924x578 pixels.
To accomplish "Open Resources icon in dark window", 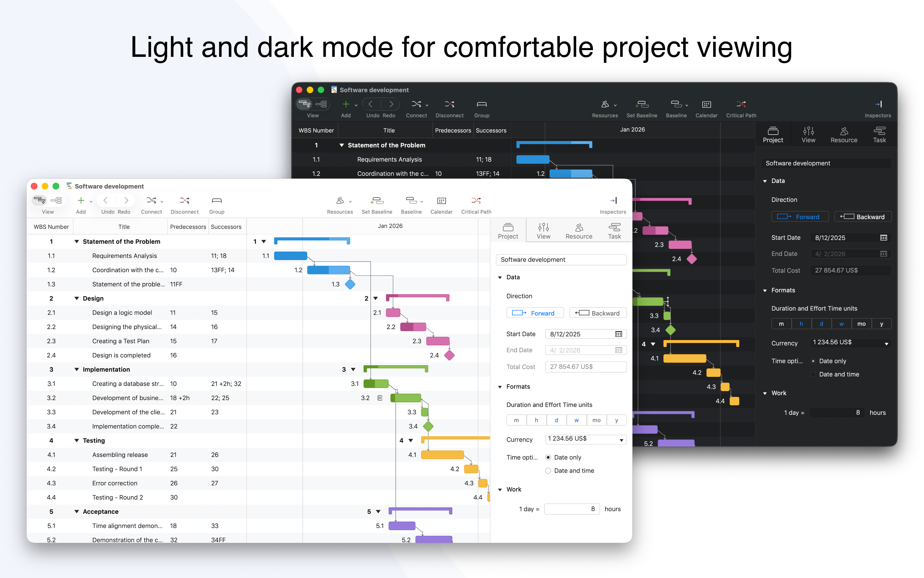I will coord(605,104).
